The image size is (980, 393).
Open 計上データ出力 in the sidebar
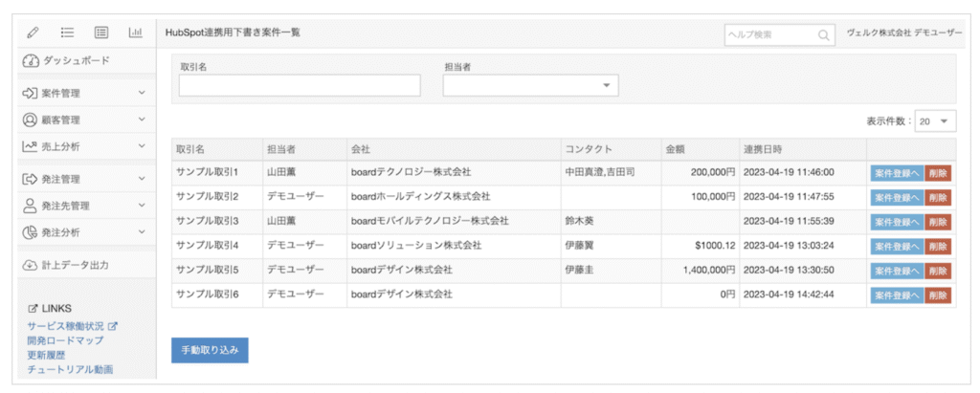coord(79,265)
